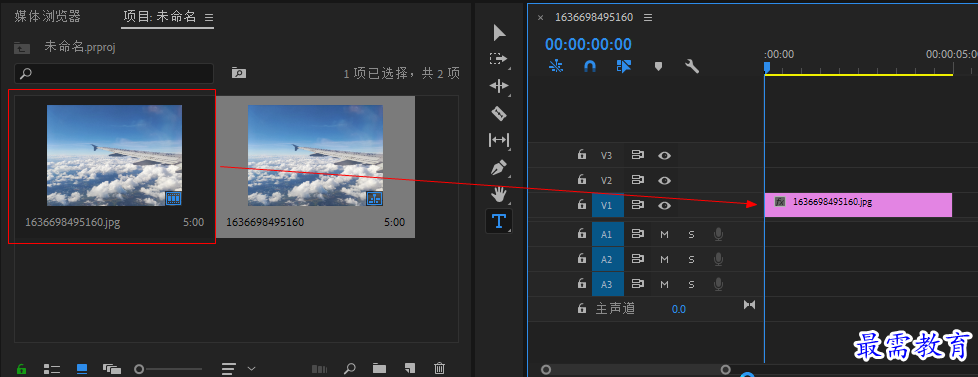The image size is (978, 377).
Task: Add a marker in the timeline
Action: coord(658,66)
